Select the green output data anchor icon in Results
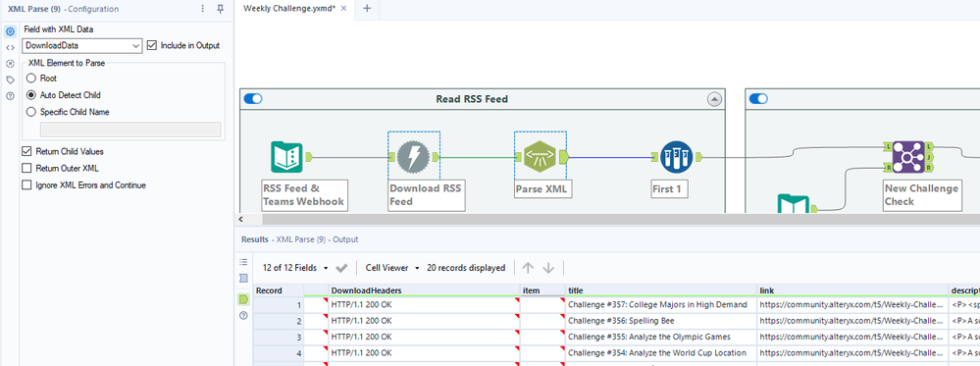Image resolution: width=980 pixels, height=366 pixels. (243, 299)
